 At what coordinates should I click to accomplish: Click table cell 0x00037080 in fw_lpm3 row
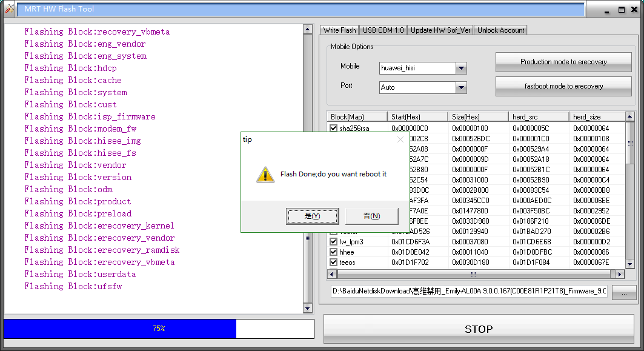(470, 242)
